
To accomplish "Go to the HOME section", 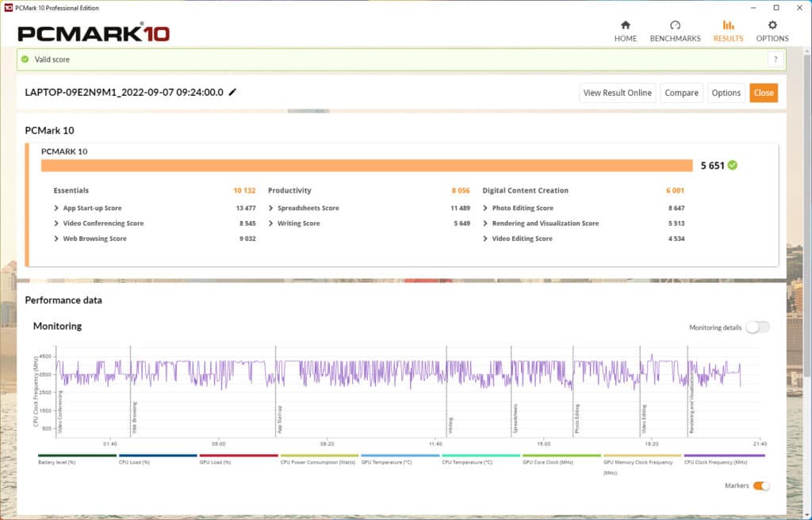I will pos(626,31).
